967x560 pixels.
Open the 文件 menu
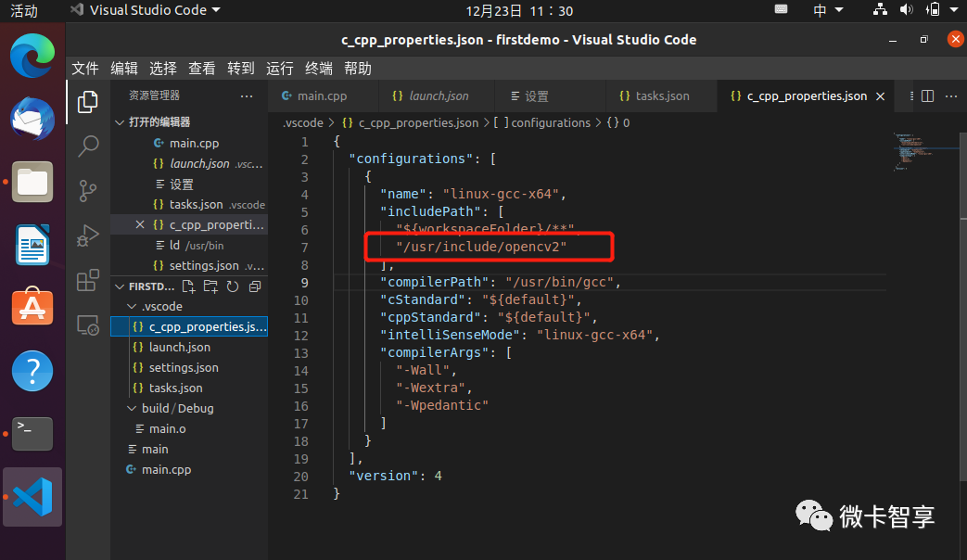[x=85, y=68]
